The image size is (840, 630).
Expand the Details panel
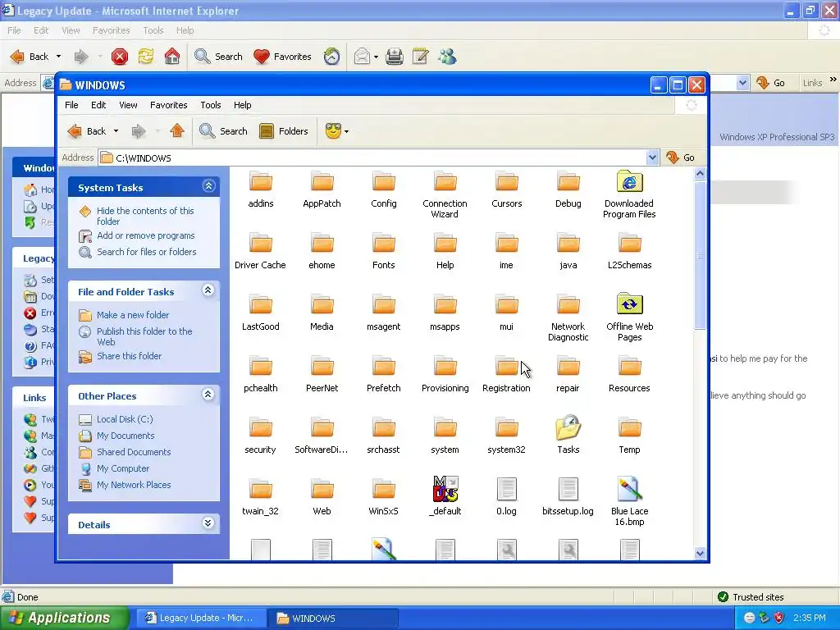[208, 523]
